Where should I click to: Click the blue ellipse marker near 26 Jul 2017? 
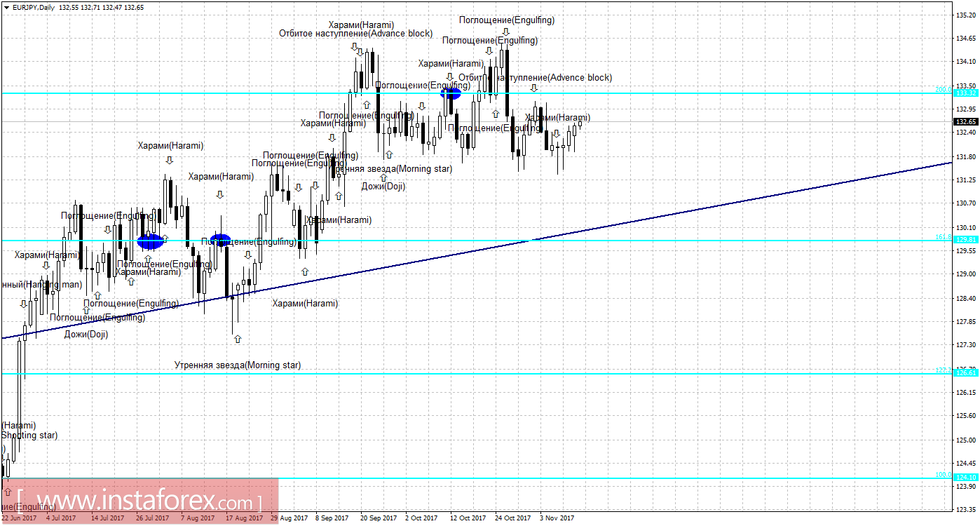(149, 241)
